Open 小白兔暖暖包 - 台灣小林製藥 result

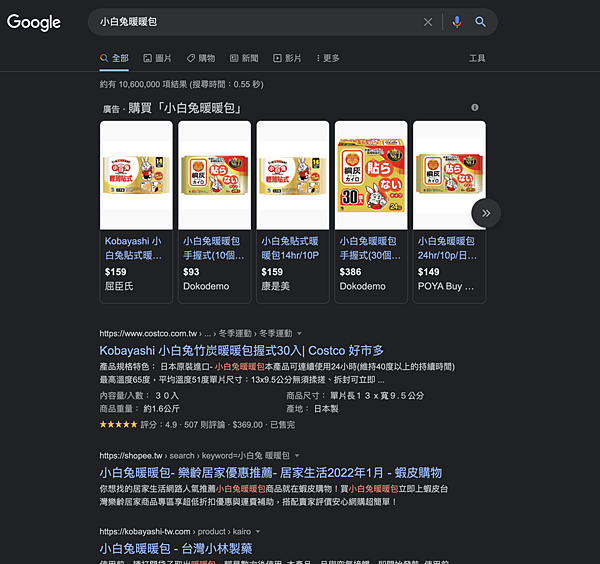176,549
